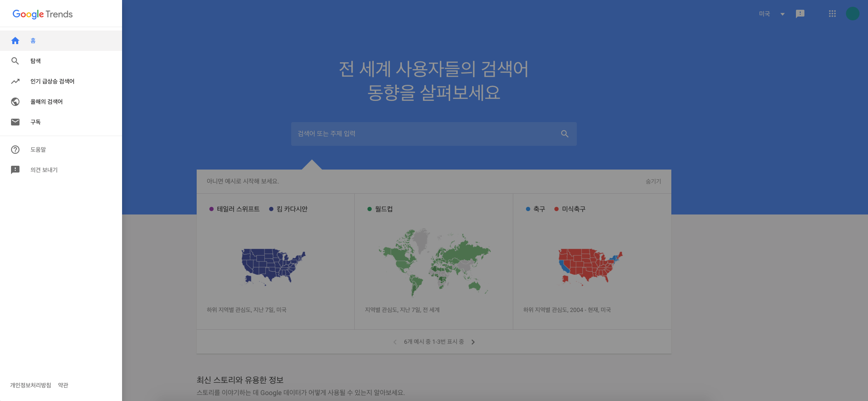
Task: Click blue dot for 축구
Action: [x=528, y=209]
